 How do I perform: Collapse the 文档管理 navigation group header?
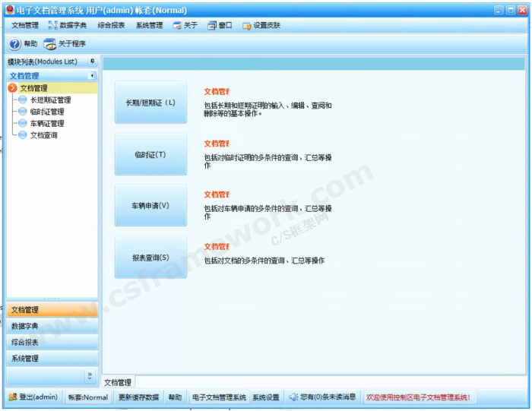(92, 76)
